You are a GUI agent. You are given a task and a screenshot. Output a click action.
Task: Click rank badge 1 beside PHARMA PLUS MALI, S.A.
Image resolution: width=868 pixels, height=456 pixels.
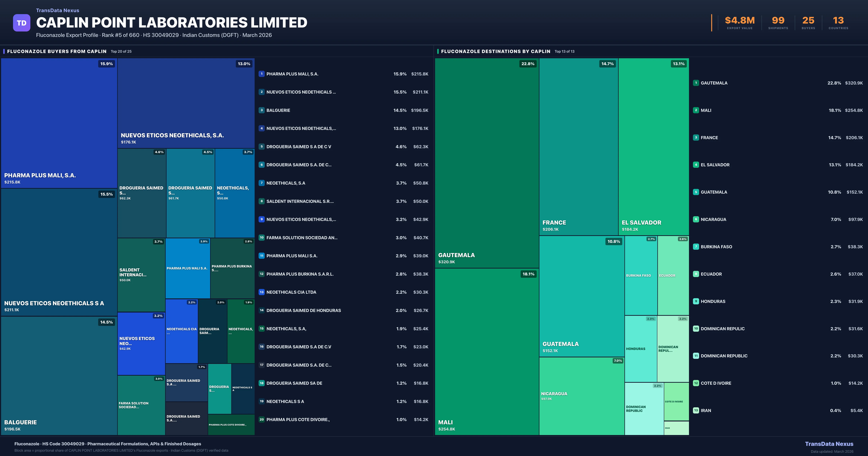coord(261,74)
